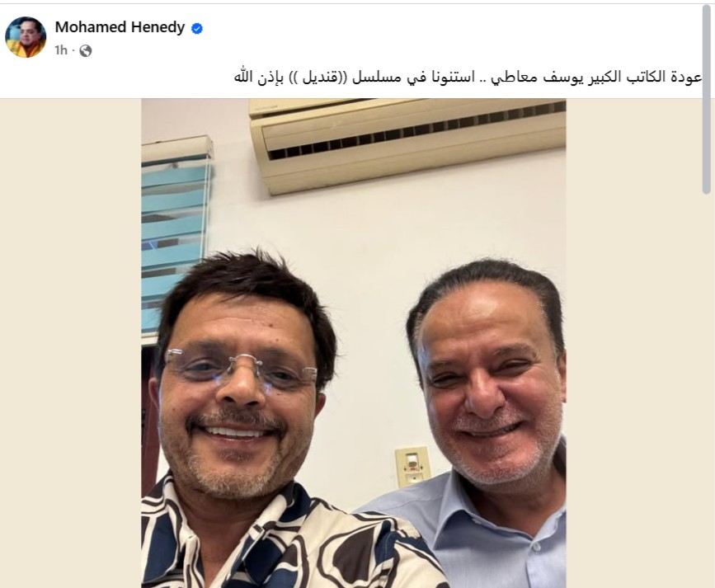Click the blue verified badge icon
This screenshot has height=588, width=715.
197,28
